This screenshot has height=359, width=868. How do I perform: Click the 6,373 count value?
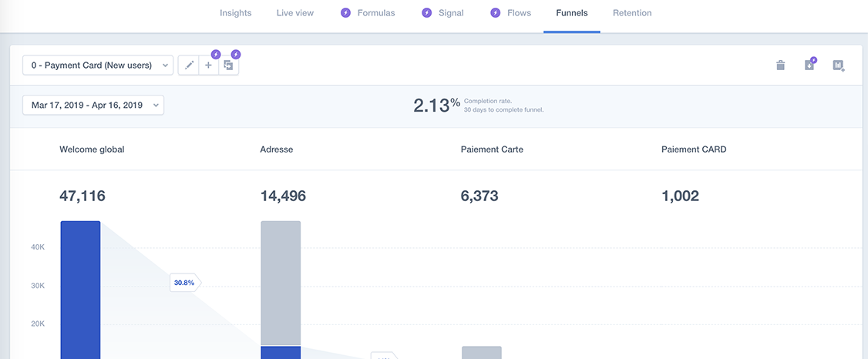tap(479, 196)
